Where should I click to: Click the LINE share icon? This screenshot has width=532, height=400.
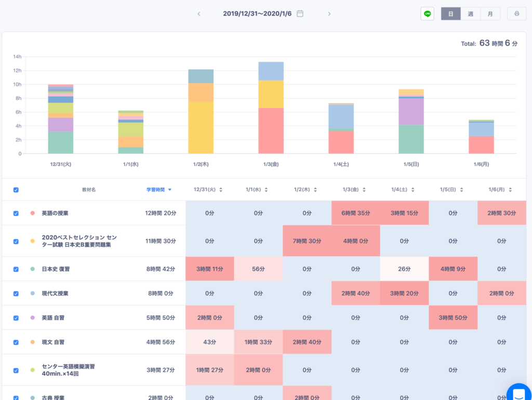point(427,14)
